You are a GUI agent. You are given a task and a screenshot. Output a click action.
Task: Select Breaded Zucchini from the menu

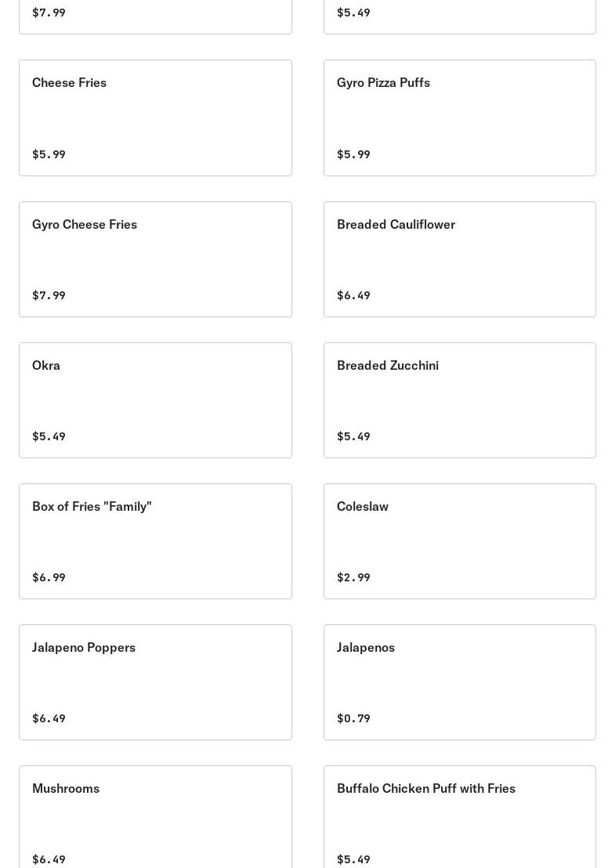pos(459,400)
